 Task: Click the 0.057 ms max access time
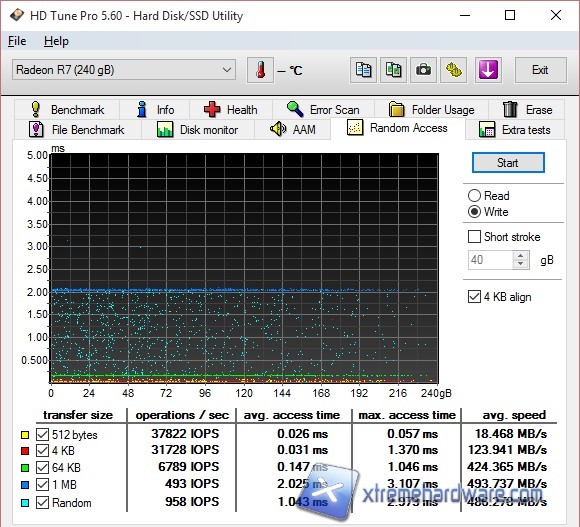coord(413,433)
